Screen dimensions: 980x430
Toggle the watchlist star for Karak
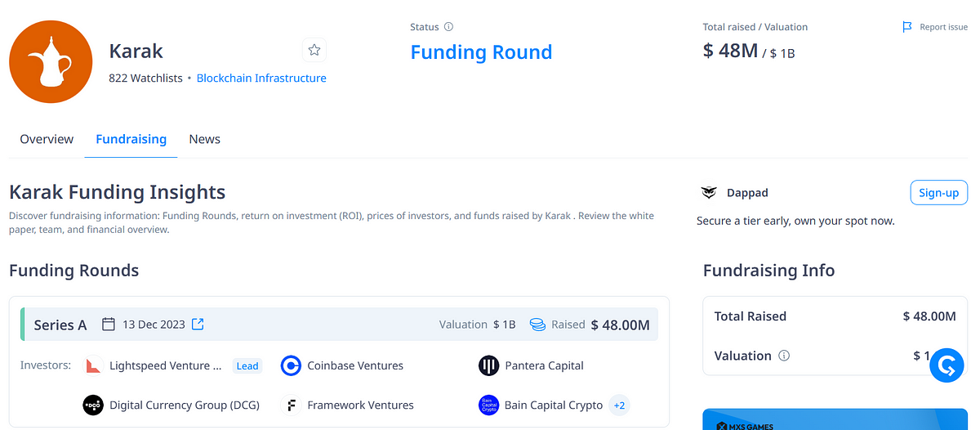314,51
